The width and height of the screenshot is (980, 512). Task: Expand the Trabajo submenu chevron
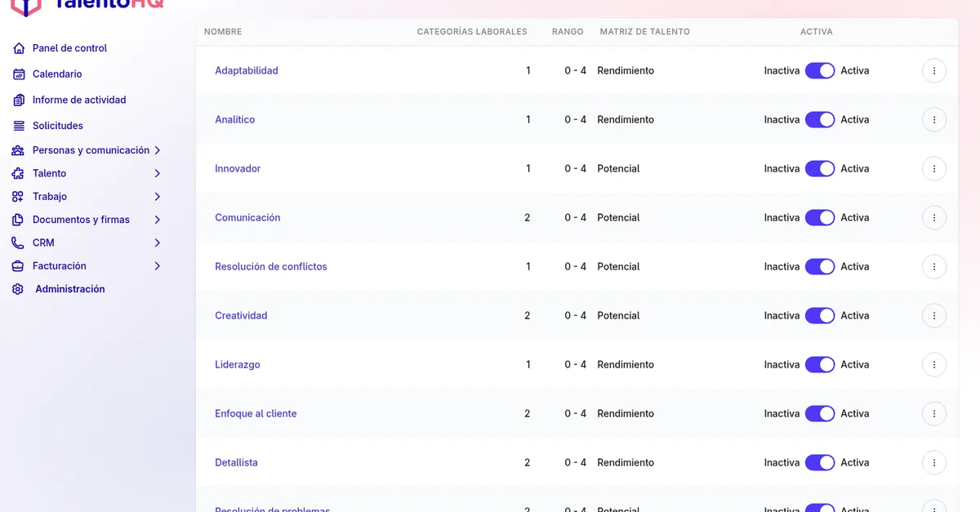158,197
